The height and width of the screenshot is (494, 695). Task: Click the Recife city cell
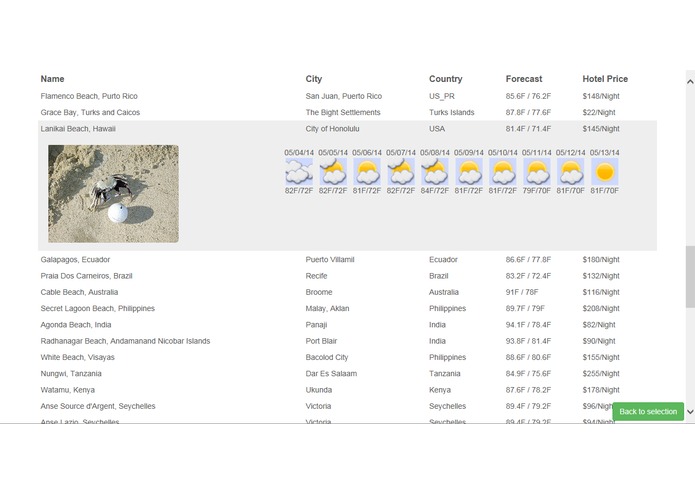click(316, 276)
